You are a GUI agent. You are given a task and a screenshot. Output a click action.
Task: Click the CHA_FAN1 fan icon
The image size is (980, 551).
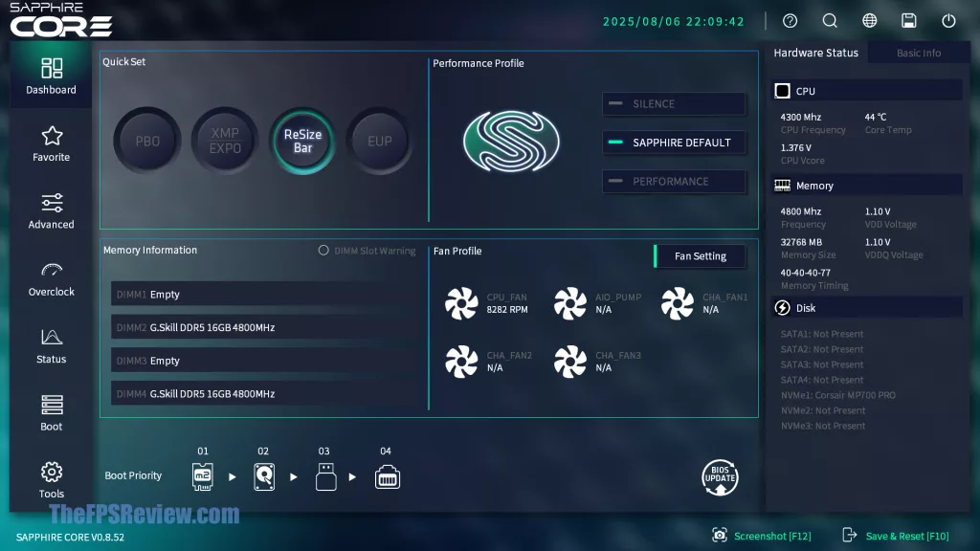coord(678,303)
